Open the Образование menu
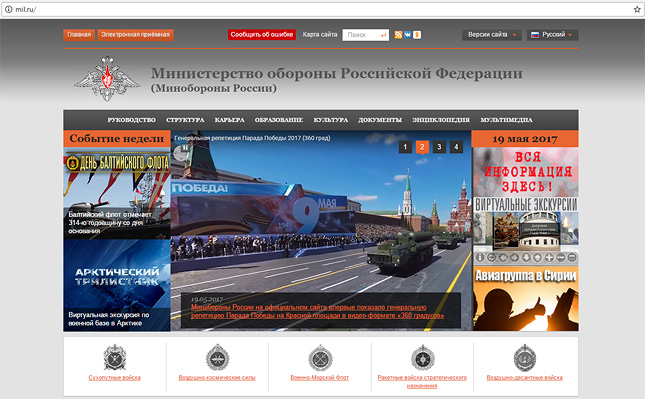 click(x=279, y=120)
